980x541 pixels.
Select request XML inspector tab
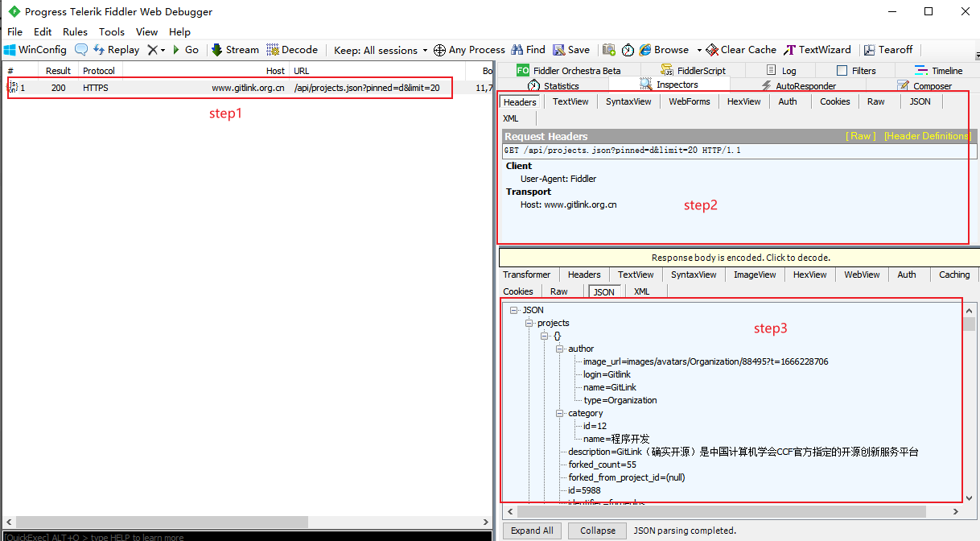(511, 118)
